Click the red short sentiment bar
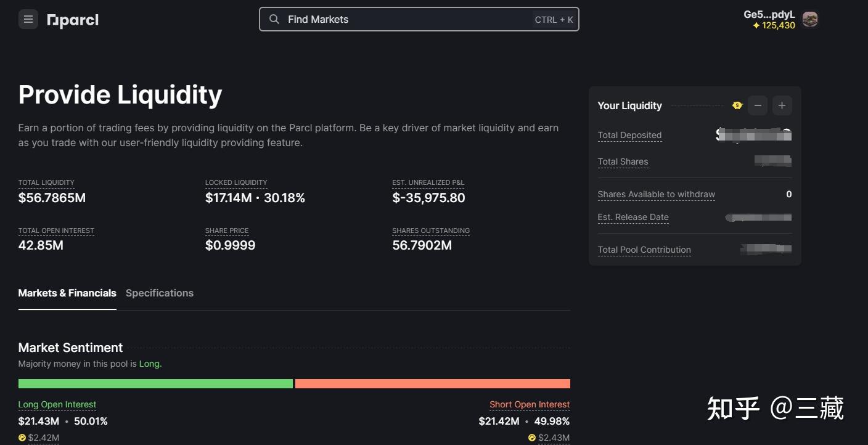Screen dimensions: 868x445 point(433,384)
